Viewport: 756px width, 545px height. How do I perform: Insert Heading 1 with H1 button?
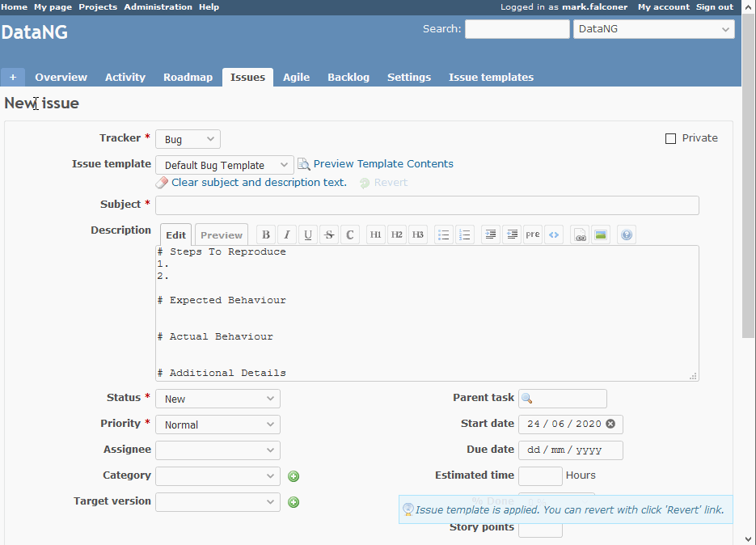376,234
